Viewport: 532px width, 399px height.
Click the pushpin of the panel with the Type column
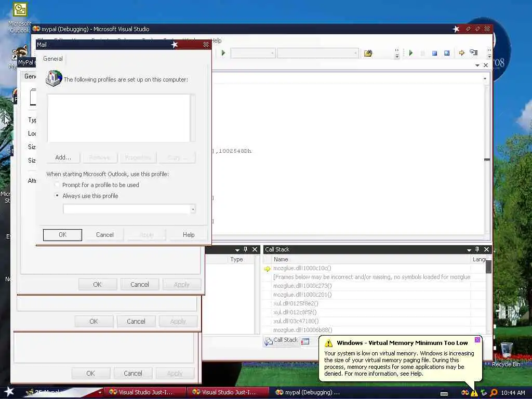coord(245,249)
